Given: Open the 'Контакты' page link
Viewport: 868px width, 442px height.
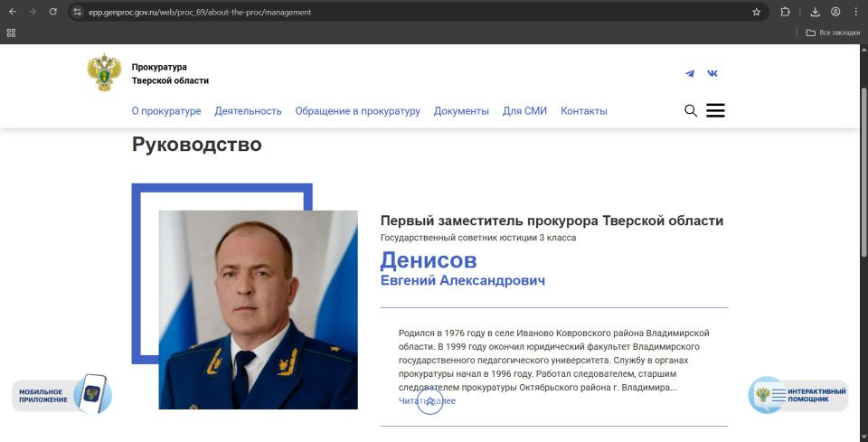Looking at the screenshot, I should 584,111.
